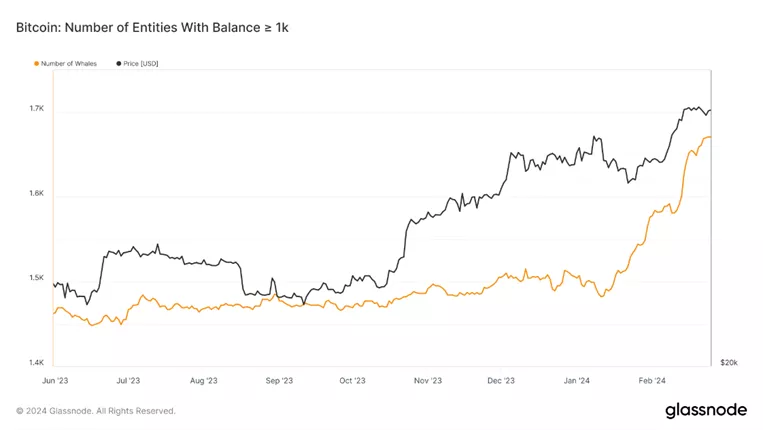This screenshot has width=763, height=430.
Task: Toggle the Number of Whales legend label
Action: 69,64
